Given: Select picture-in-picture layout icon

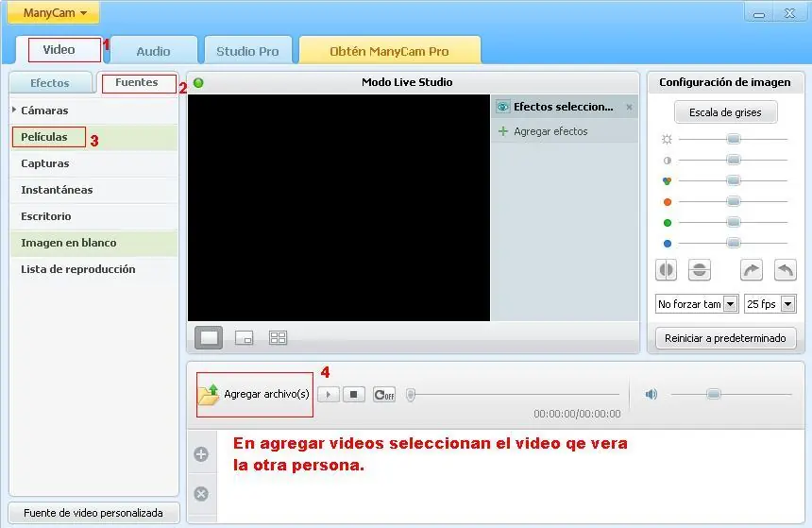Looking at the screenshot, I should 244,338.
